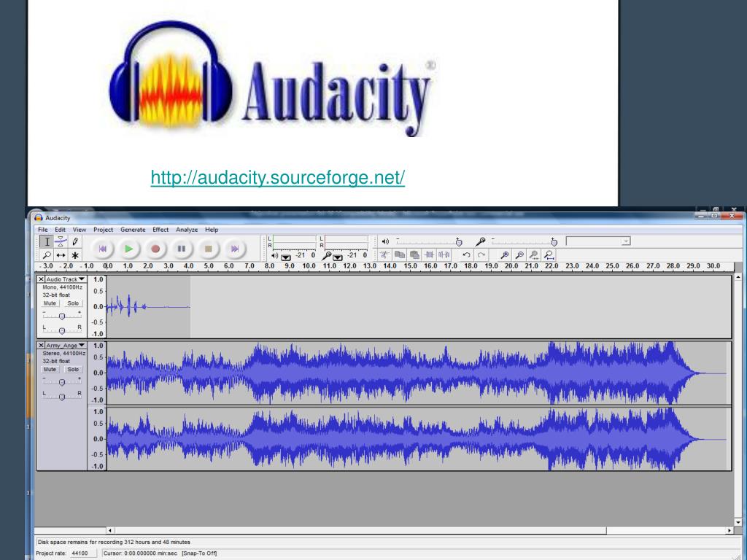Image resolution: width=747 pixels, height=560 pixels.
Task: Click the Army_Ange track pan slider
Action: [61, 396]
